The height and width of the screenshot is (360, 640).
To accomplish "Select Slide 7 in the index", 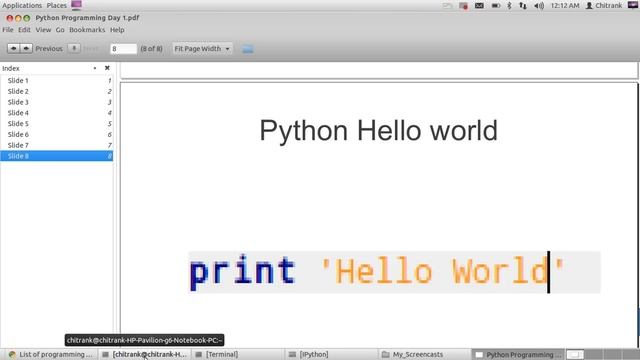I will [56, 145].
